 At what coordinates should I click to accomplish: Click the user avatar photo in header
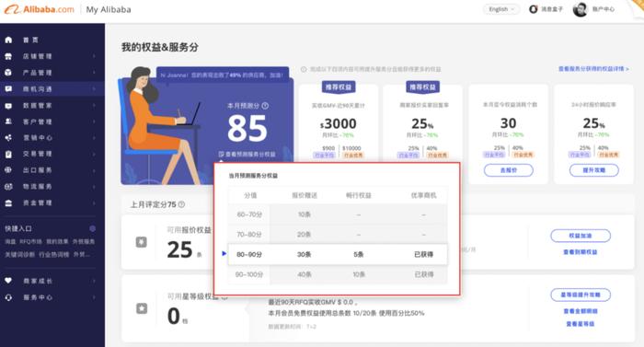580,9
